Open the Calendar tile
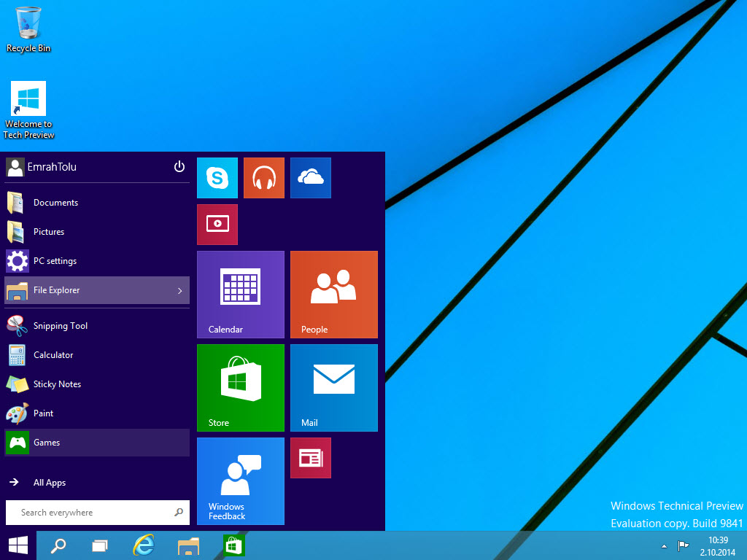This screenshot has height=560, width=747. 241,295
